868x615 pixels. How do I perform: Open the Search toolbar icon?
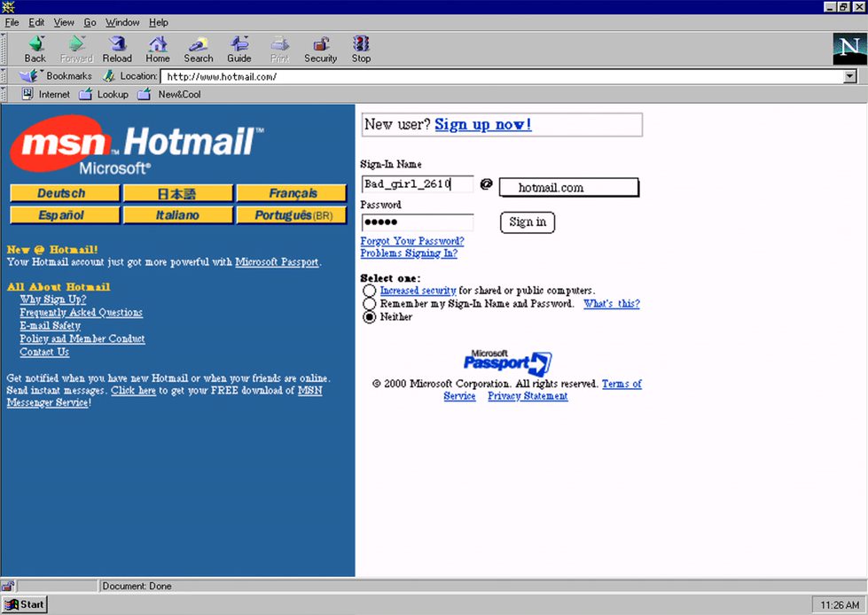coord(199,49)
